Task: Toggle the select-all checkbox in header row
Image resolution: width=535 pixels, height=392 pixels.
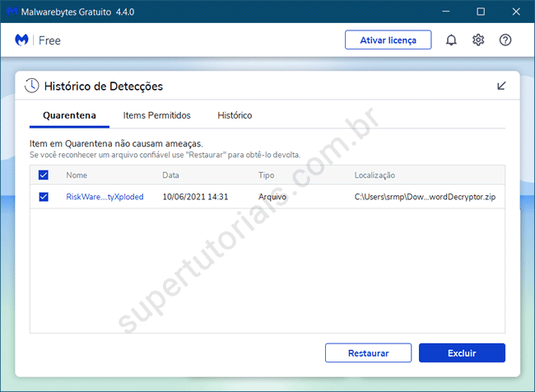Action: [x=44, y=175]
